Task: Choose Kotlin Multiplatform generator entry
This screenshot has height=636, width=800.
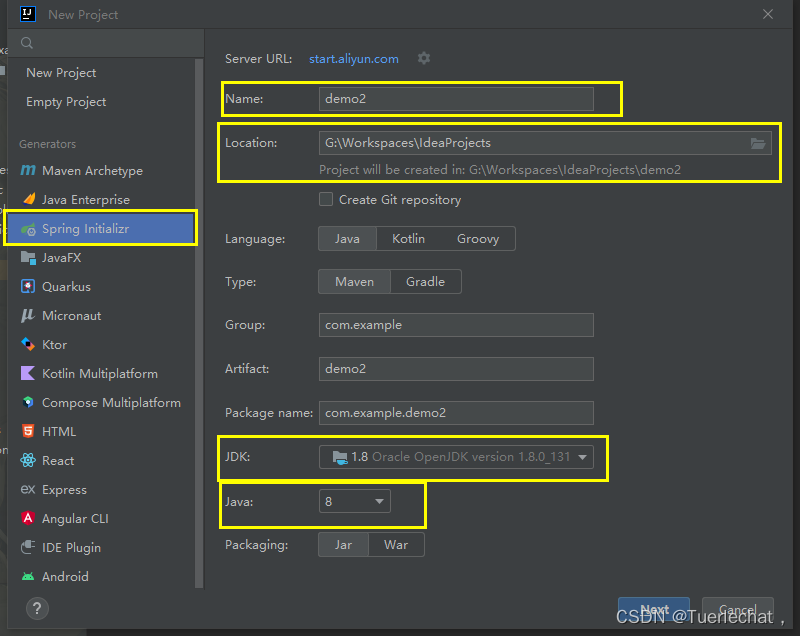Action: [101, 373]
